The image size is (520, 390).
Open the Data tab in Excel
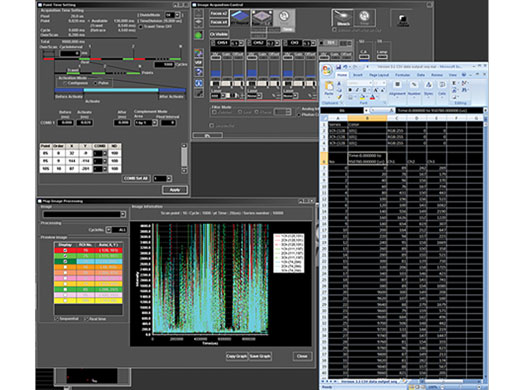pyautogui.click(x=421, y=75)
